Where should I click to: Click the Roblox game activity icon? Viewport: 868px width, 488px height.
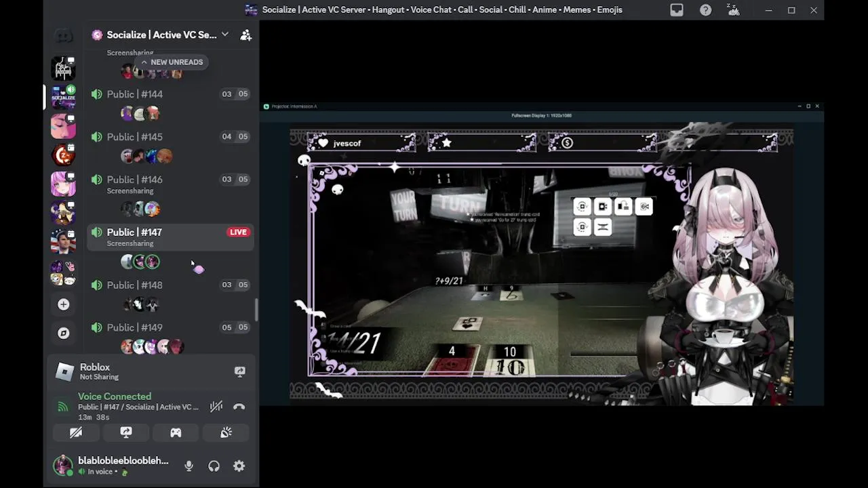coord(64,371)
